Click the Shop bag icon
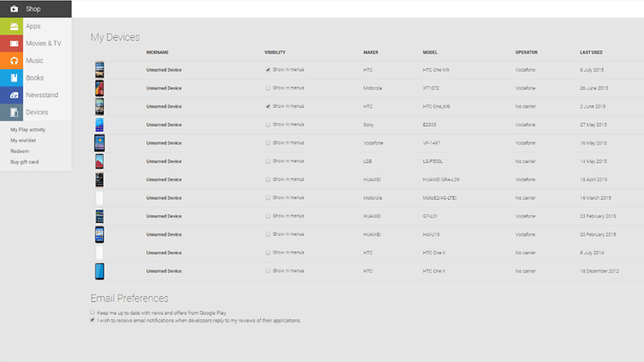The height and width of the screenshot is (362, 644). pos(14,8)
